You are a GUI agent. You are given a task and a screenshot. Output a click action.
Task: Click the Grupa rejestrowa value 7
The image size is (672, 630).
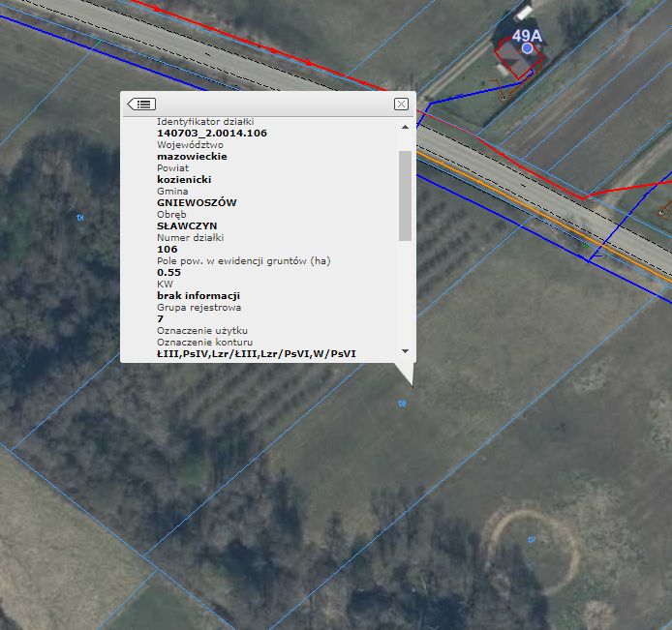[161, 318]
